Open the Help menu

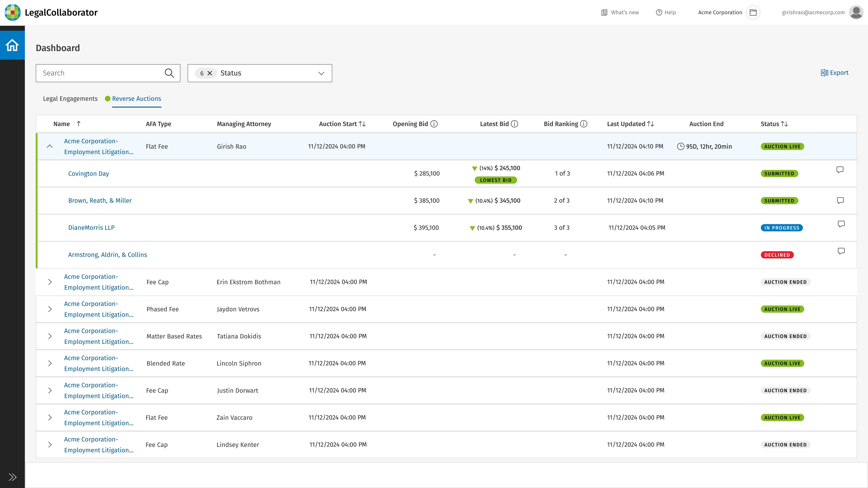coord(666,12)
